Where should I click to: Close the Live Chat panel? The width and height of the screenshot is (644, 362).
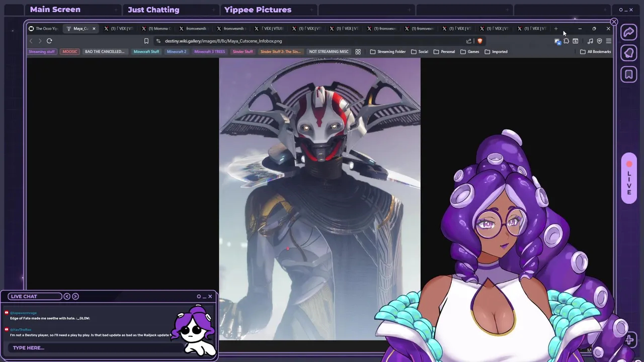pyautogui.click(x=210, y=296)
